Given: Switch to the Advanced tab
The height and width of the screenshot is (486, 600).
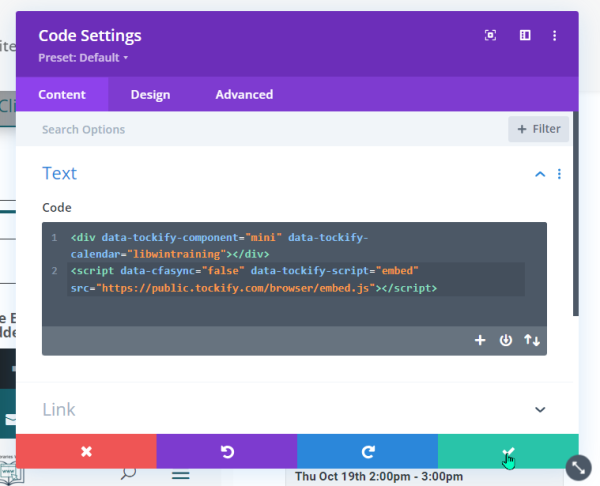Looking at the screenshot, I should point(244,95).
